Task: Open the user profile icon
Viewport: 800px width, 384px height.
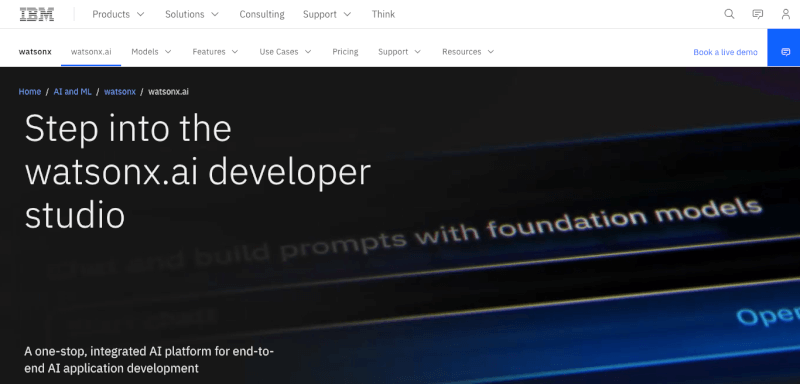Action: click(786, 14)
